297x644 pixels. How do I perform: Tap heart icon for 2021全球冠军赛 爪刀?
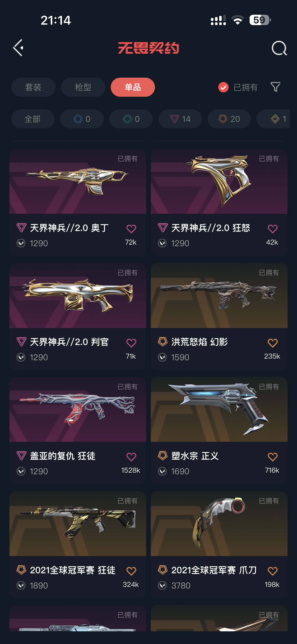point(273,571)
